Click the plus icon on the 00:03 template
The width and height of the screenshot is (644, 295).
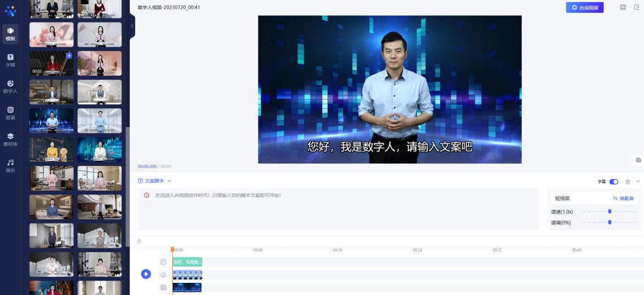coord(69,55)
